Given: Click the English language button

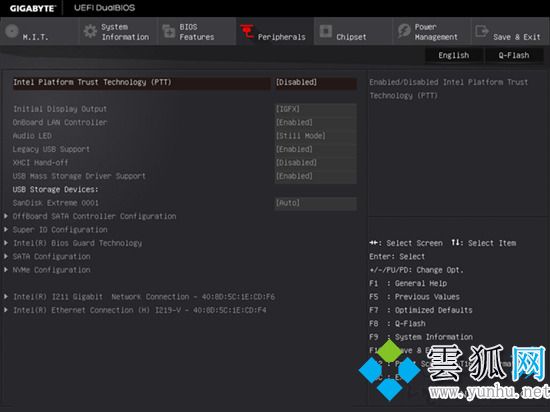Looking at the screenshot, I should coord(454,55).
